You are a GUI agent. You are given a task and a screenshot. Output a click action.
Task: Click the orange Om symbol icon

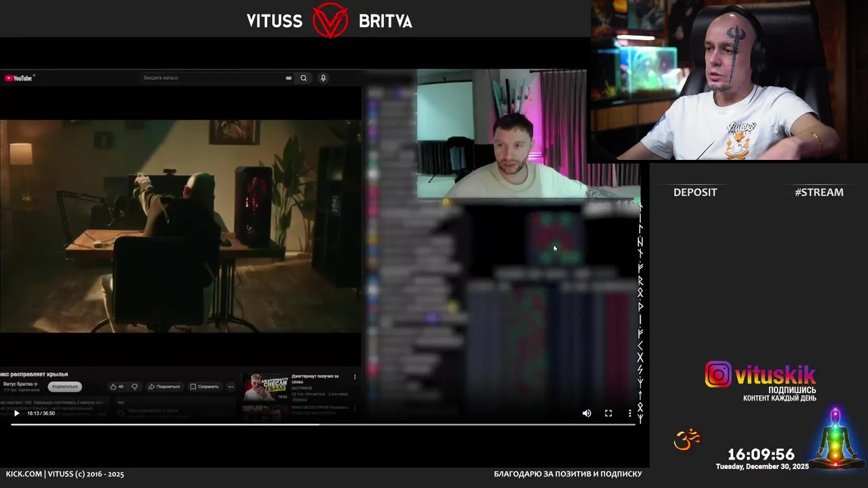coord(686,439)
